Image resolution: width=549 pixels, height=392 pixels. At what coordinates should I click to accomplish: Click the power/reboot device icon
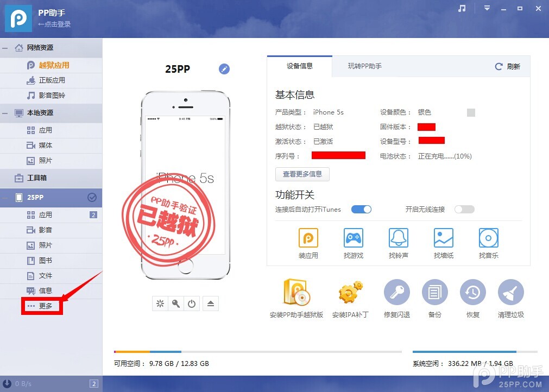point(192,304)
